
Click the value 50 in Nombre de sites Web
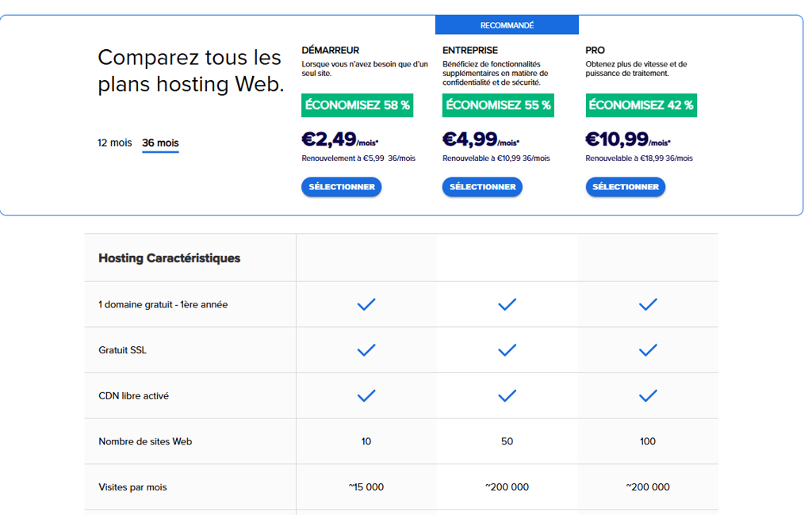click(x=507, y=441)
